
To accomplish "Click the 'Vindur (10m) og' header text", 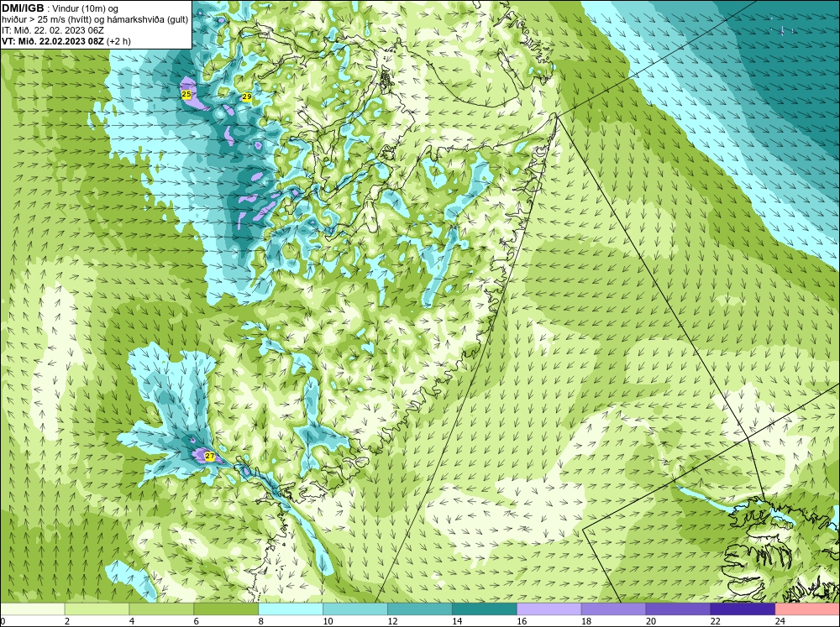I will click(x=85, y=9).
